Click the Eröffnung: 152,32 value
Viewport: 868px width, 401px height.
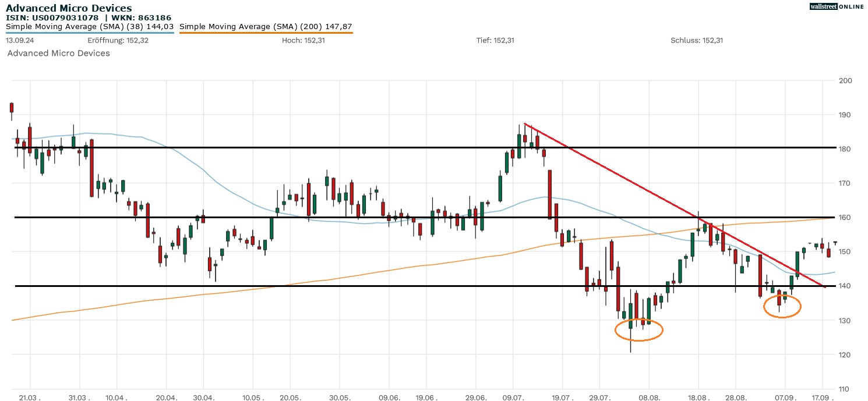click(x=118, y=41)
